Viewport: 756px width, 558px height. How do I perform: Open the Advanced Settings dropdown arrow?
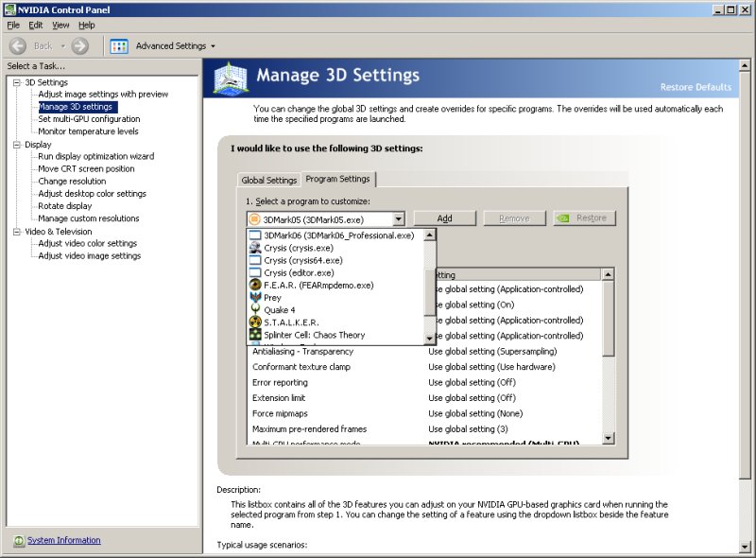click(213, 46)
